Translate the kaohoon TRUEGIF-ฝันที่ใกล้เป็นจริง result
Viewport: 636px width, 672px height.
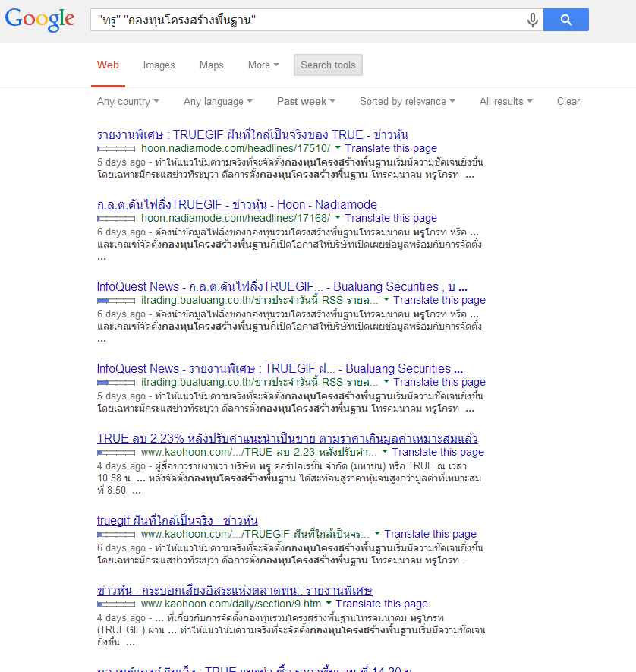(x=430, y=534)
